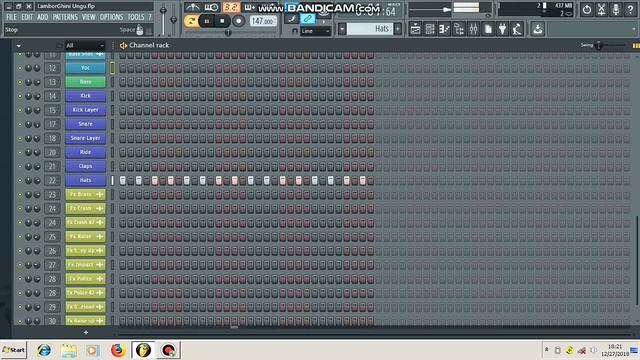
Task: Add new pattern with plus button
Action: [398, 29]
